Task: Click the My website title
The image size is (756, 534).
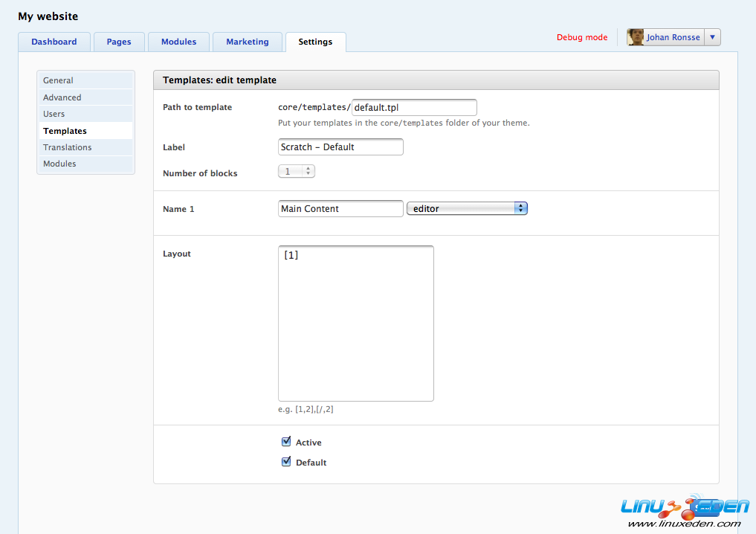Action: pos(48,16)
